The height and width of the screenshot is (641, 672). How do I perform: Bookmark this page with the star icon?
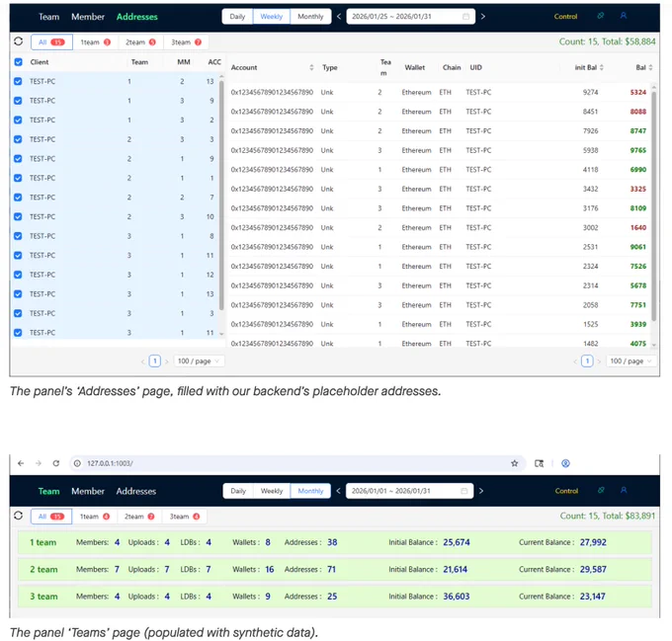pos(514,463)
